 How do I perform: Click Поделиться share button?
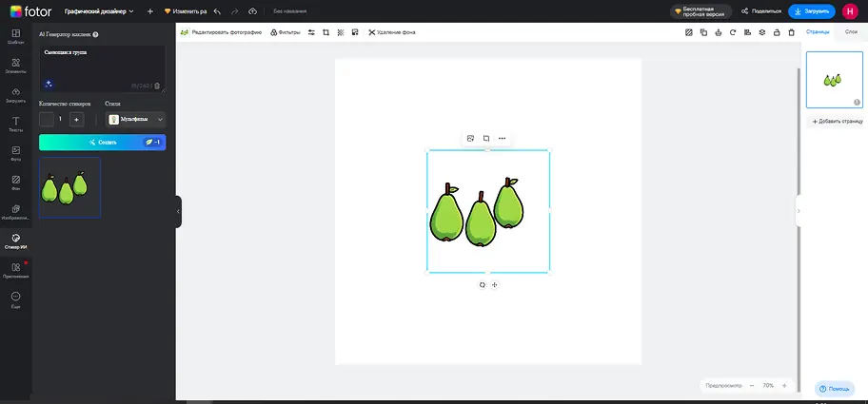[761, 11]
